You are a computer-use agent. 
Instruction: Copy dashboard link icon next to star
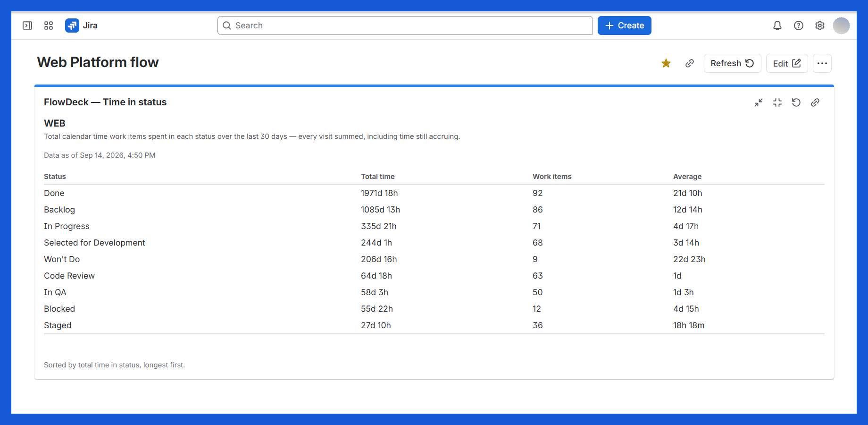(690, 63)
